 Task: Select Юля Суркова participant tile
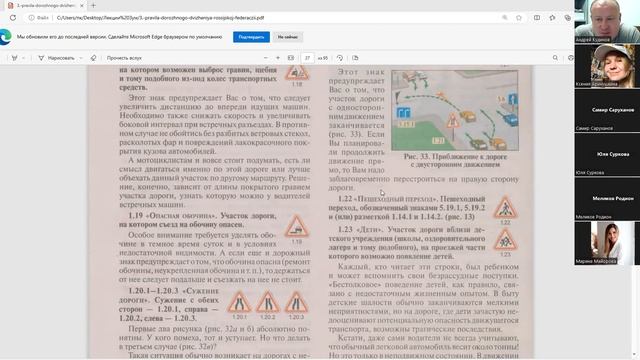click(x=607, y=155)
